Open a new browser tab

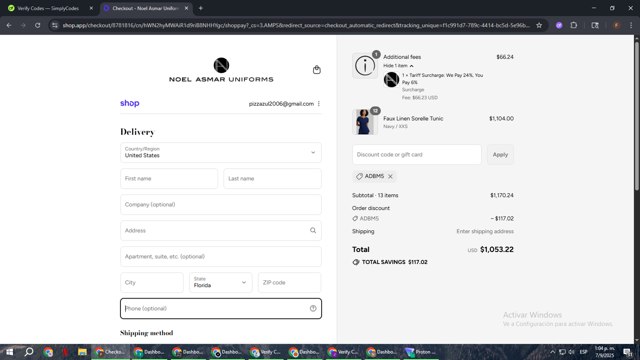[x=200, y=8]
